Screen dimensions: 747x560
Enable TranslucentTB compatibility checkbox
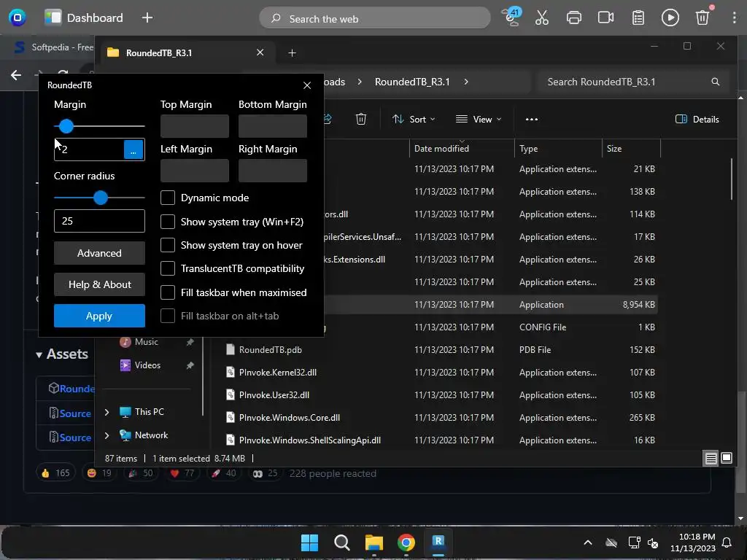point(168,268)
